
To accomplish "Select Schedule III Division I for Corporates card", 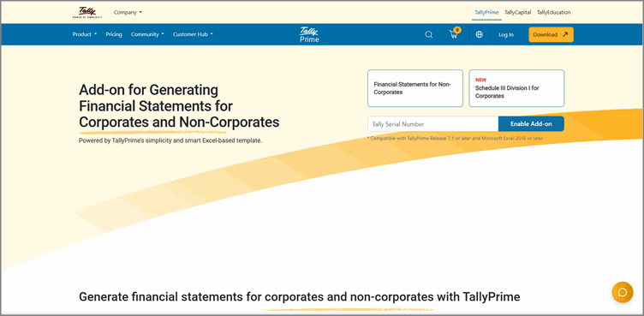I will pos(516,88).
